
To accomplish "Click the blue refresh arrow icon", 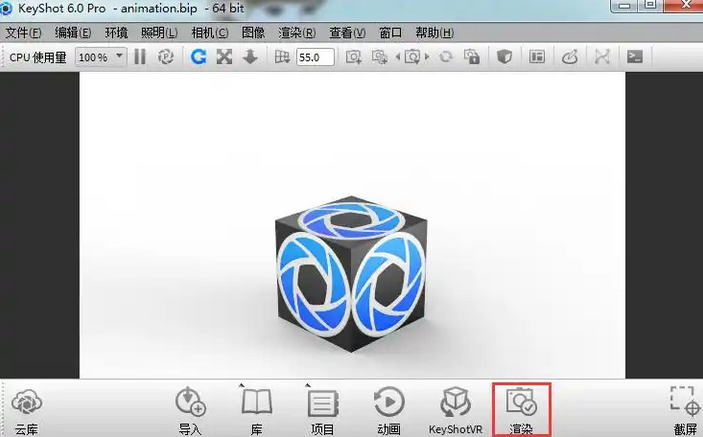I will pyautogui.click(x=199, y=57).
